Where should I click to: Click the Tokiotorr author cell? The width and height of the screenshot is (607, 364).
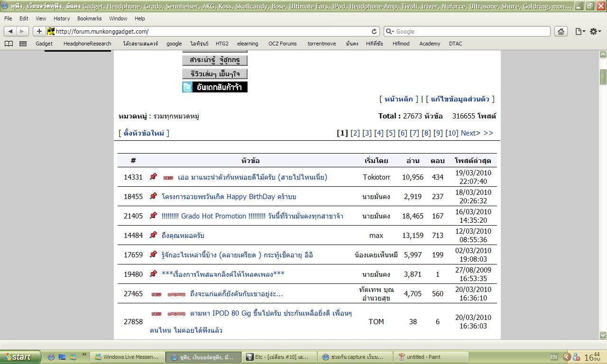click(x=377, y=177)
